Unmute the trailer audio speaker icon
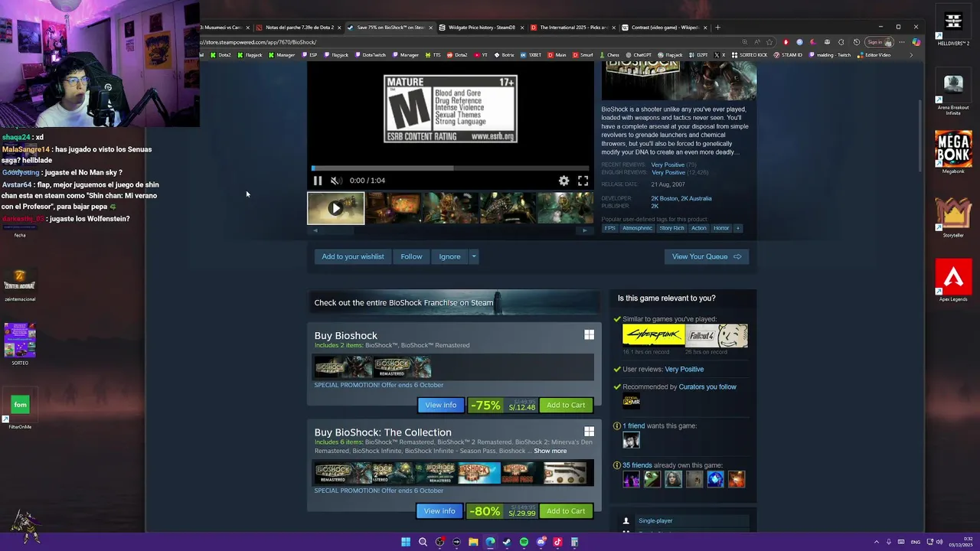Screen dimensions: 980x551 point(335,181)
